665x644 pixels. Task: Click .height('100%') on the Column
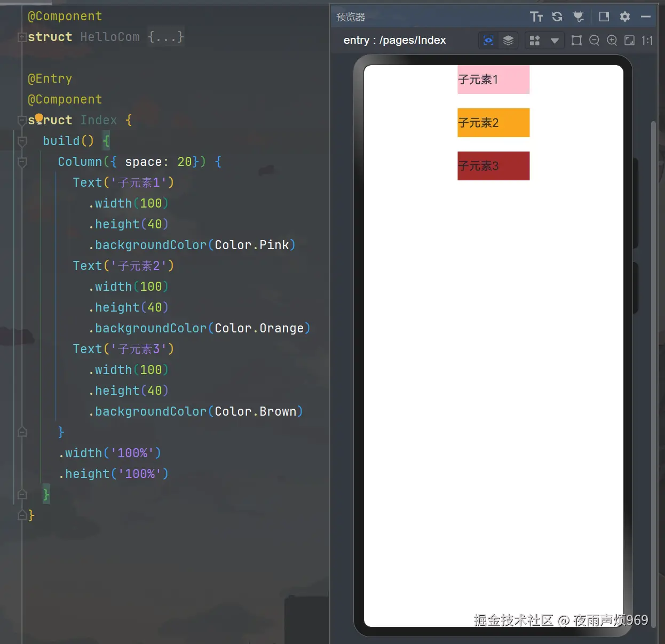113,474
